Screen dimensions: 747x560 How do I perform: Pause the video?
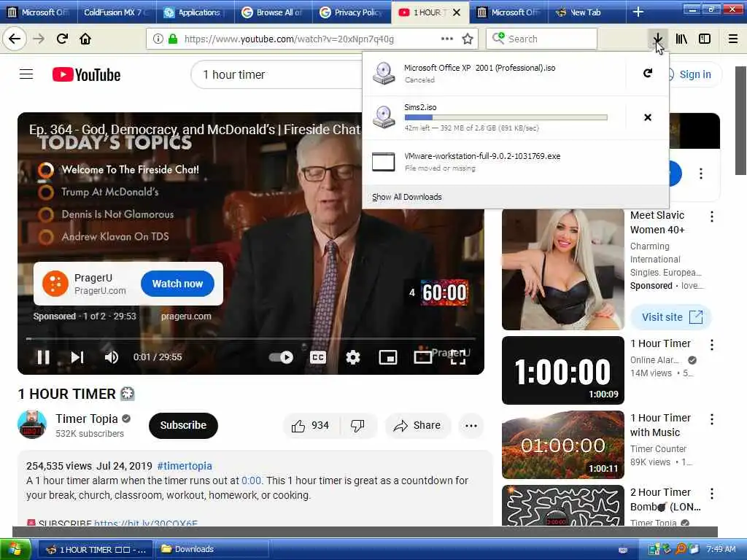pos(43,357)
